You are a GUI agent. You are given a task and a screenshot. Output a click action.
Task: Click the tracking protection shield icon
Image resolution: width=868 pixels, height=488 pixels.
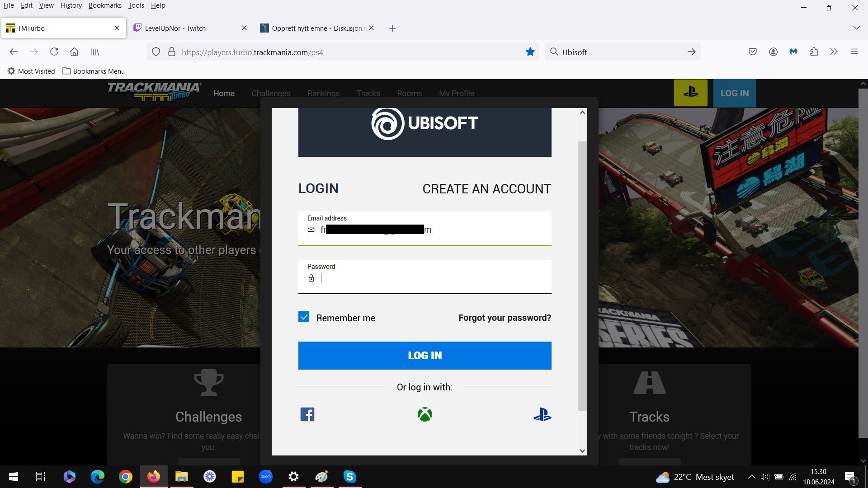point(156,52)
